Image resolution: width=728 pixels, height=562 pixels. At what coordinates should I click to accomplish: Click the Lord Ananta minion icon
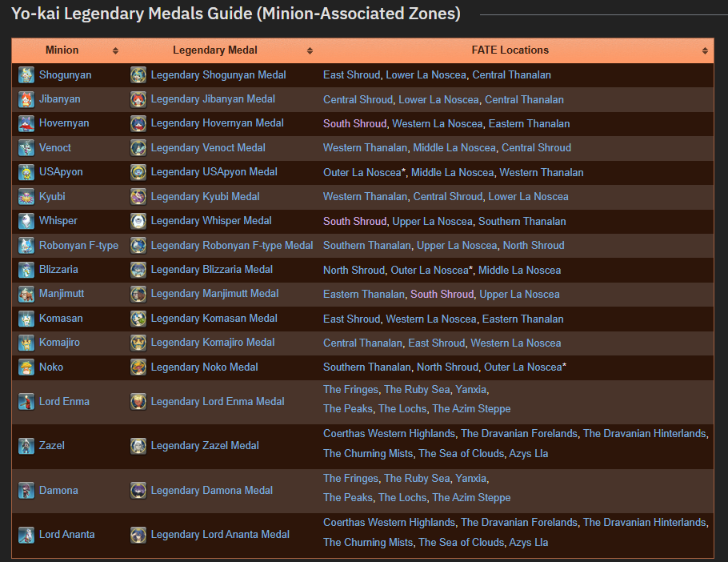click(26, 535)
